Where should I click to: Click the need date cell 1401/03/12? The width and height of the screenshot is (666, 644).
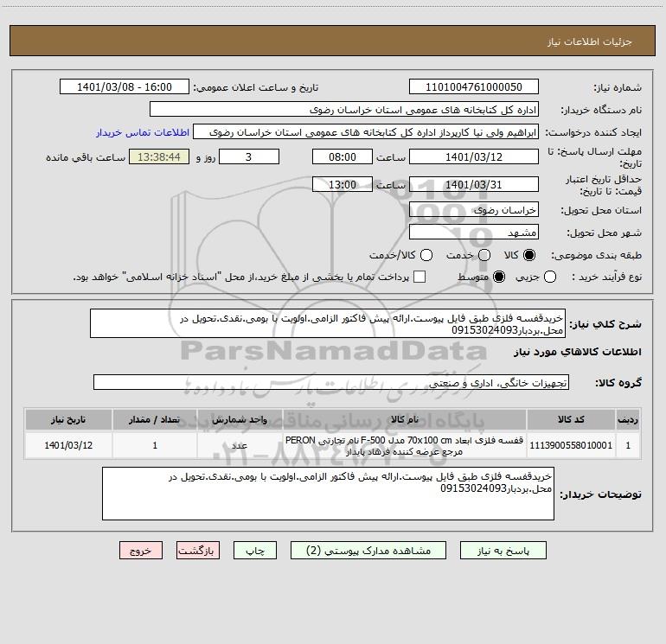(x=68, y=445)
